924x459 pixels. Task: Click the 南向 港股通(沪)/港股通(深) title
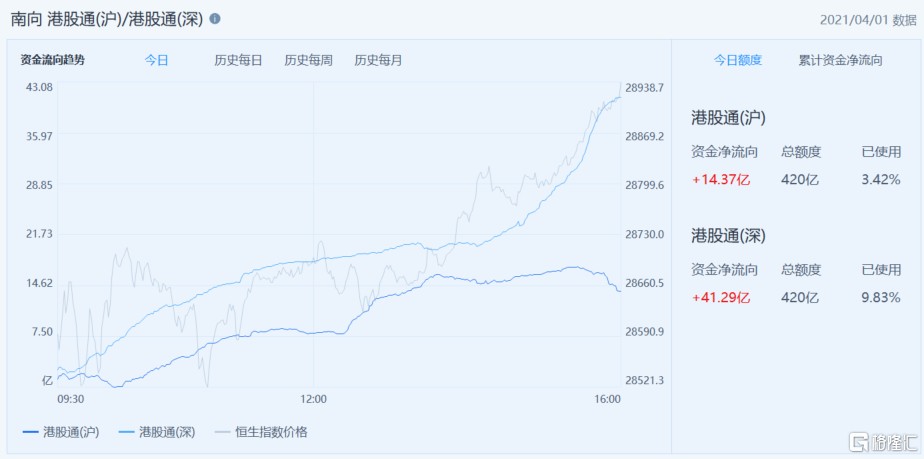[107, 19]
